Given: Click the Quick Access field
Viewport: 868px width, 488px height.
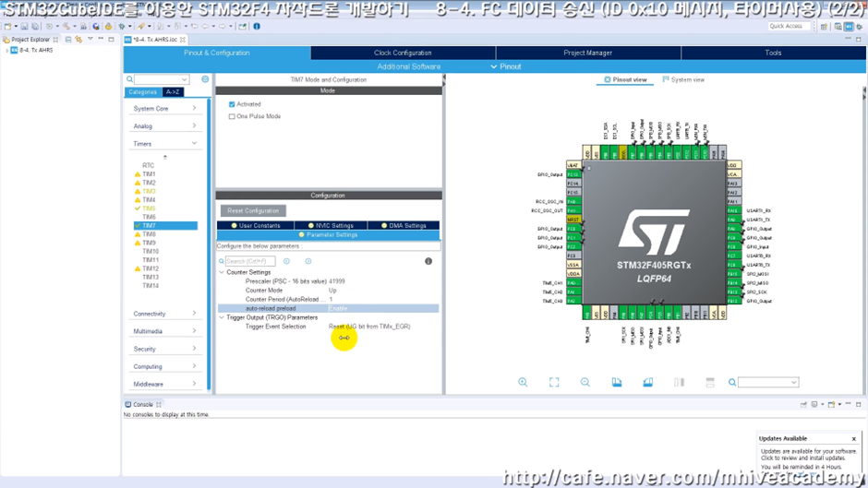Looking at the screenshot, I should [790, 26].
